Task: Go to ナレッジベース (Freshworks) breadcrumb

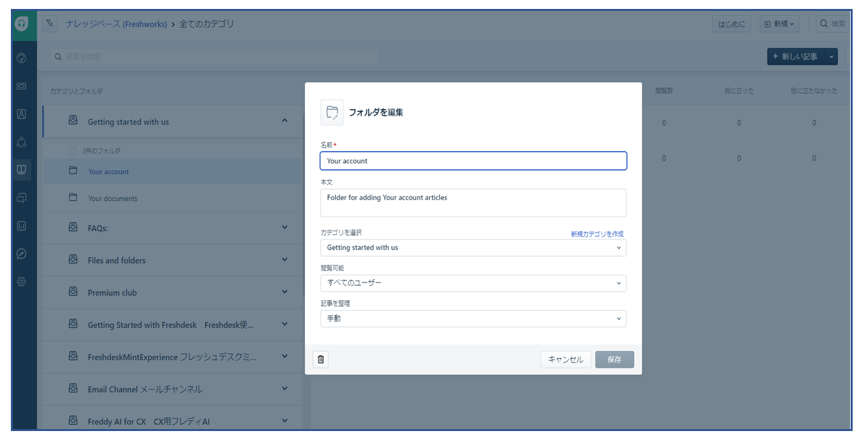Action: pyautogui.click(x=116, y=24)
